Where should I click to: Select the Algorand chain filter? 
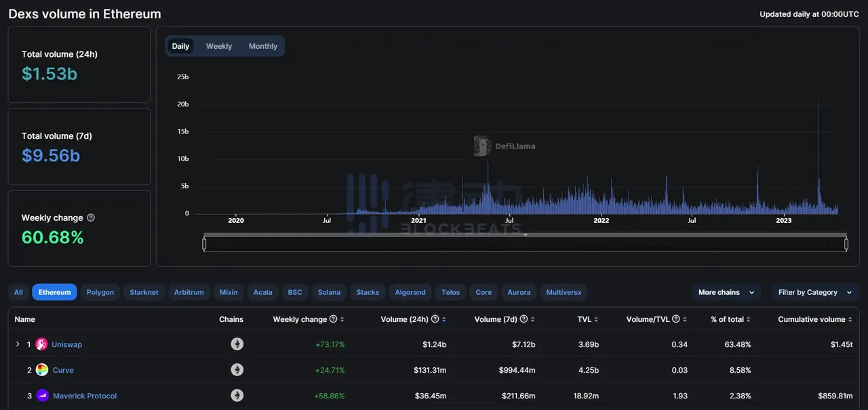(x=410, y=292)
